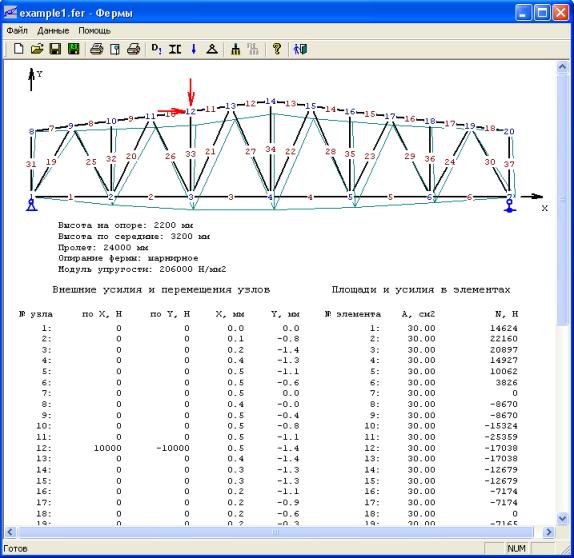Image resolution: width=574 pixels, height=558 pixels.
Task: Click the vertical scrollbar up arrow
Action: click(x=562, y=67)
